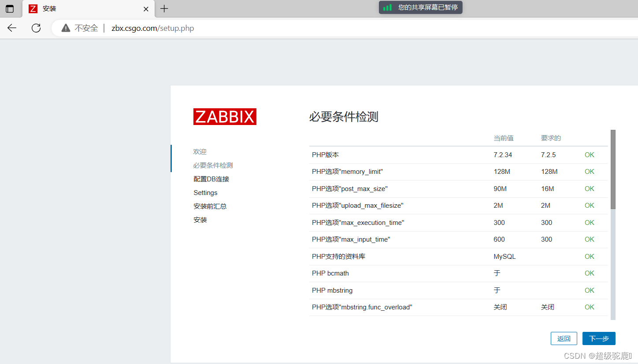Open the tab actions menu icon
This screenshot has height=364, width=638.
click(x=10, y=9)
